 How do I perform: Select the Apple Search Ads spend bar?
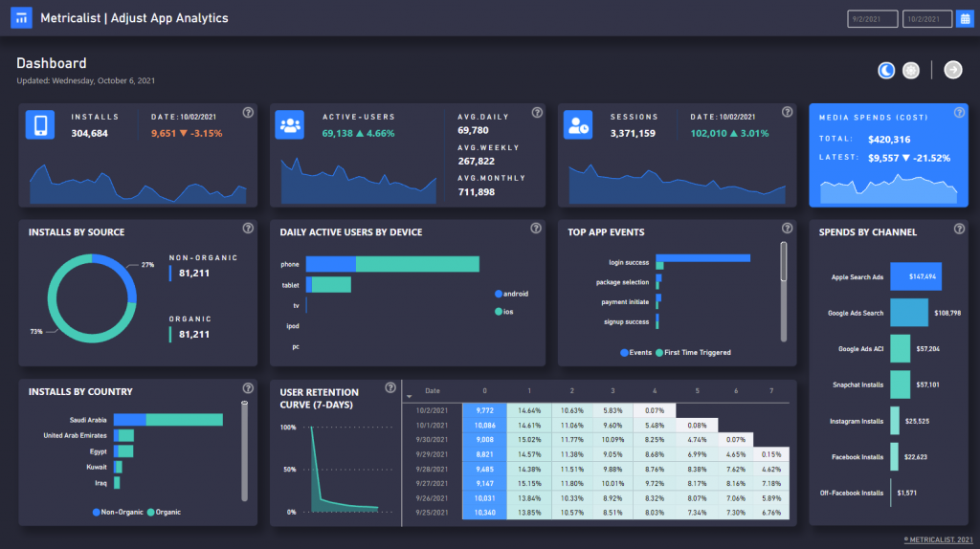click(915, 276)
